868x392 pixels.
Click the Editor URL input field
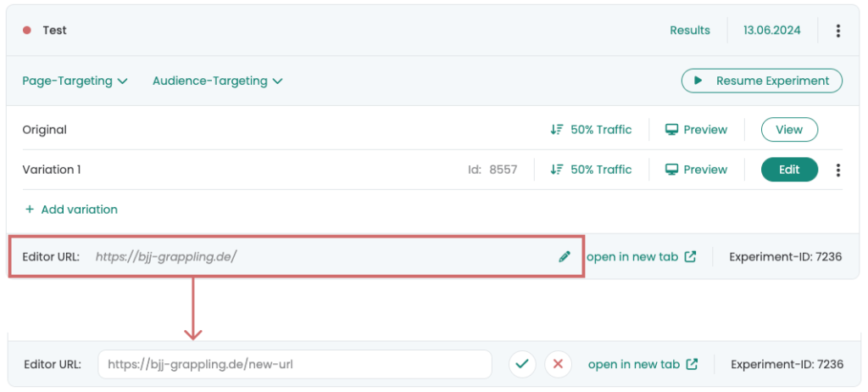tap(295, 364)
